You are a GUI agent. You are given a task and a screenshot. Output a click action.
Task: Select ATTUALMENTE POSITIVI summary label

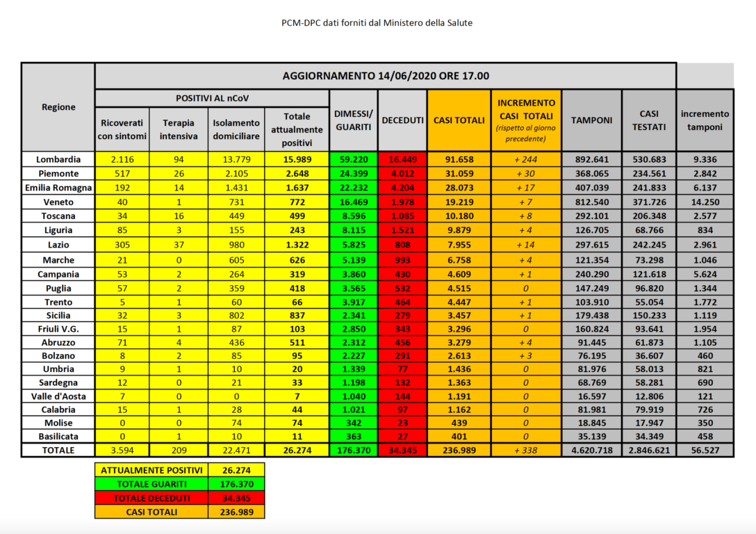coord(151,470)
